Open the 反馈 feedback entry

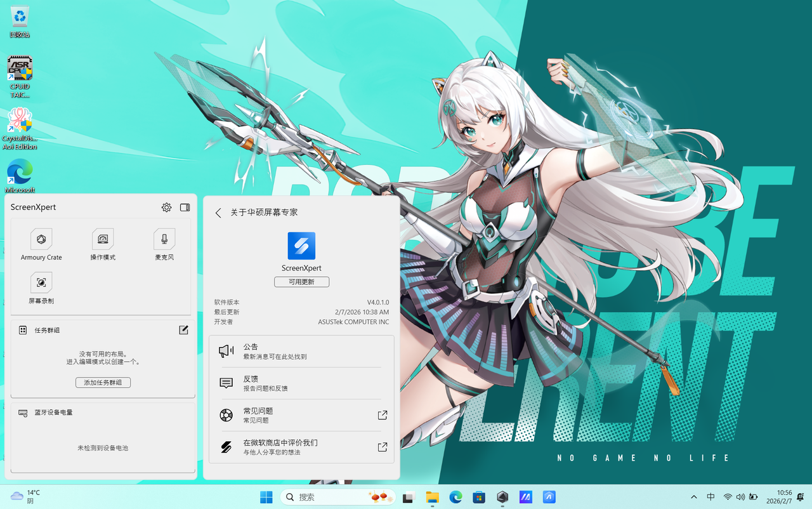(x=301, y=383)
